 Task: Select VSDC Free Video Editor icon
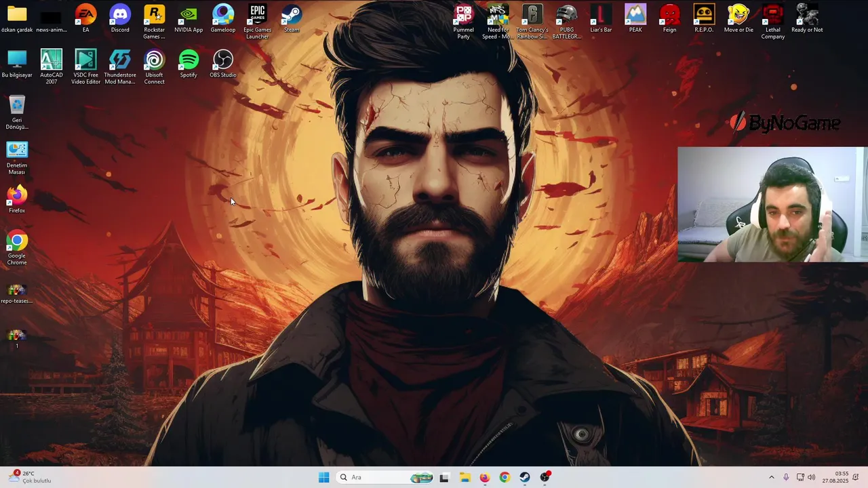click(x=85, y=66)
